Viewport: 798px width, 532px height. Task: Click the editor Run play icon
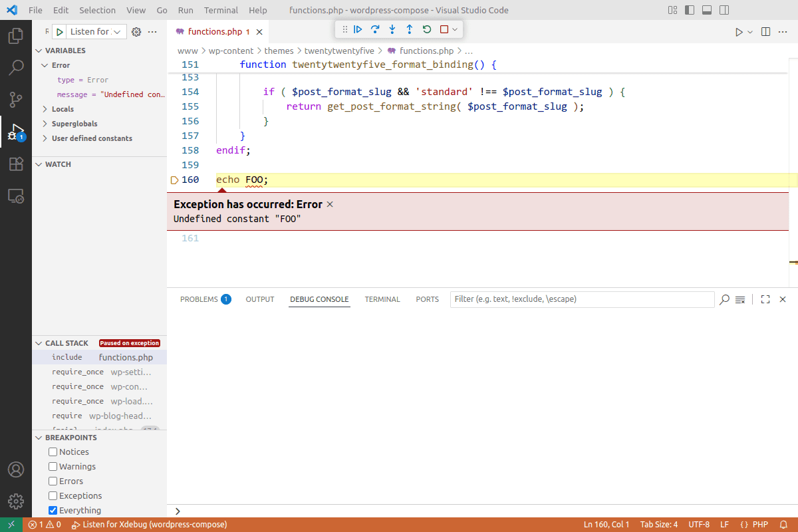[739, 31]
